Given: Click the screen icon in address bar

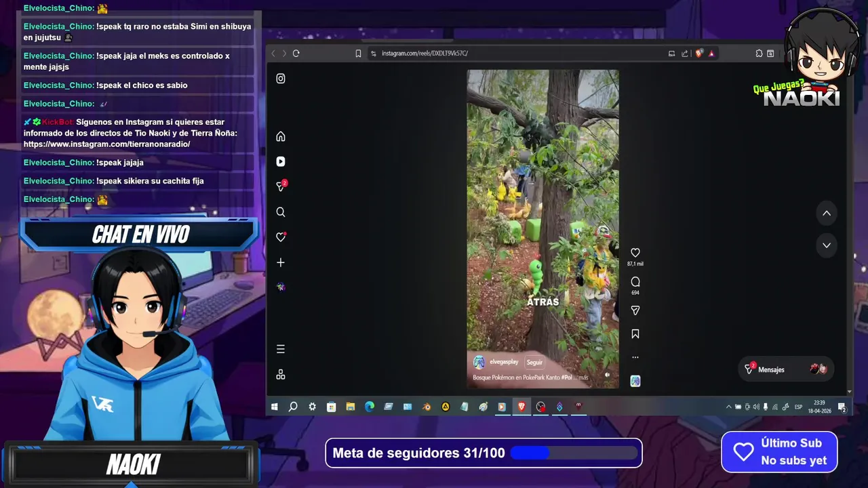Looking at the screenshot, I should click(x=671, y=54).
